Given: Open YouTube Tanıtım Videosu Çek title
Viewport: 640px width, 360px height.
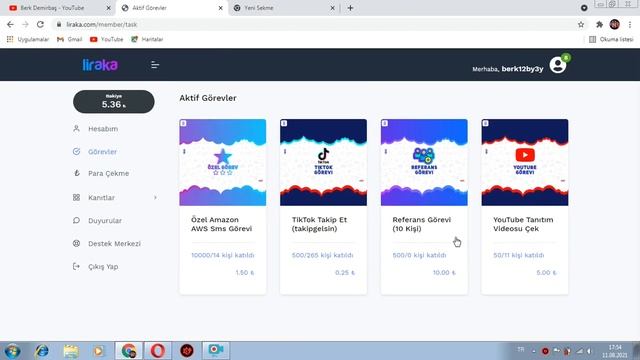Looking at the screenshot, I should [x=523, y=224].
